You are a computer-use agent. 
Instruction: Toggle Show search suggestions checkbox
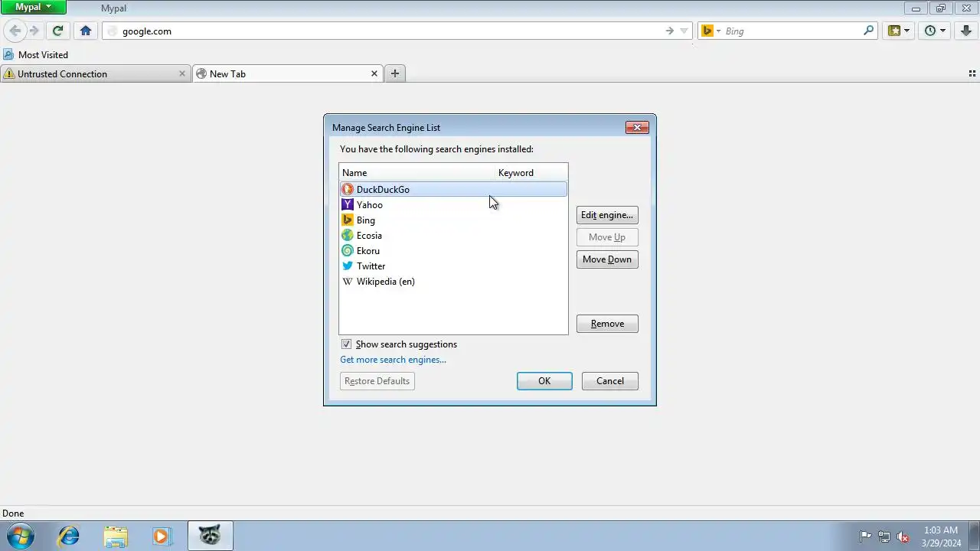click(346, 344)
